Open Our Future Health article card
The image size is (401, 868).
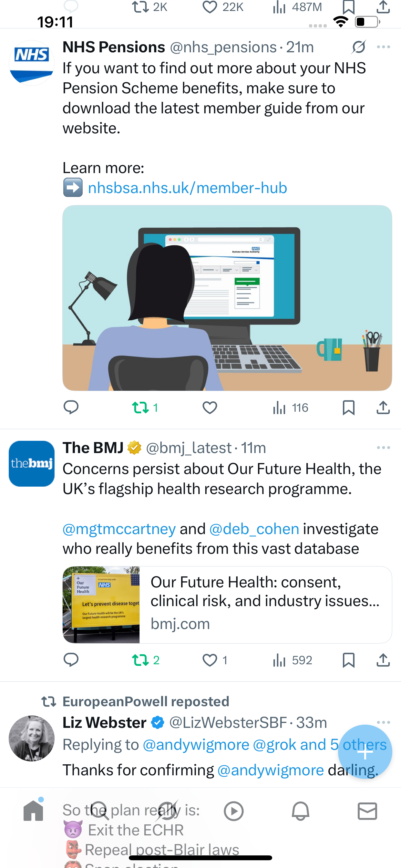tap(227, 604)
